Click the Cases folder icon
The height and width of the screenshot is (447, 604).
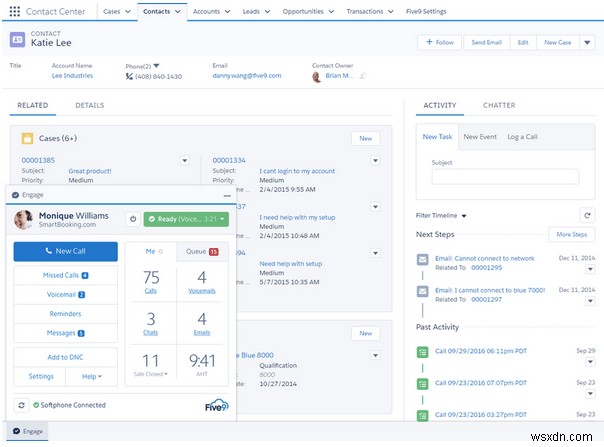pyautogui.click(x=27, y=139)
